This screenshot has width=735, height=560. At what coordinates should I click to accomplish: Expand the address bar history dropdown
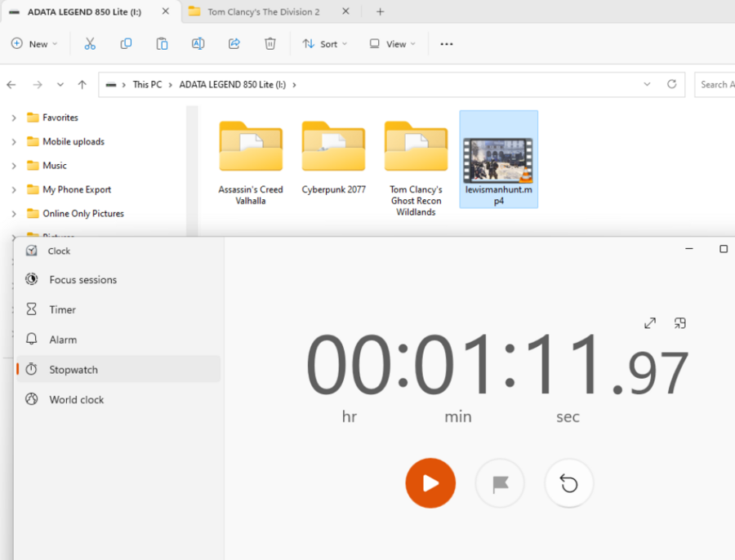647,84
